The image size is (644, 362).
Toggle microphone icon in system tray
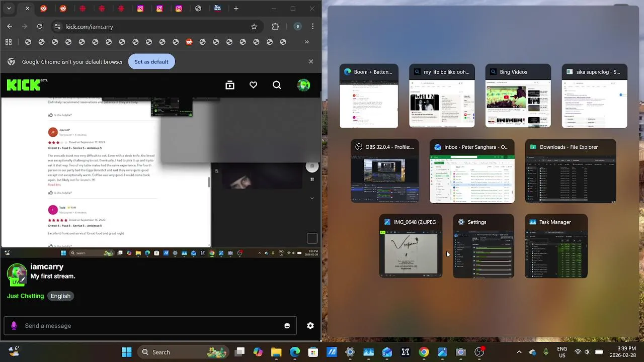(x=546, y=352)
